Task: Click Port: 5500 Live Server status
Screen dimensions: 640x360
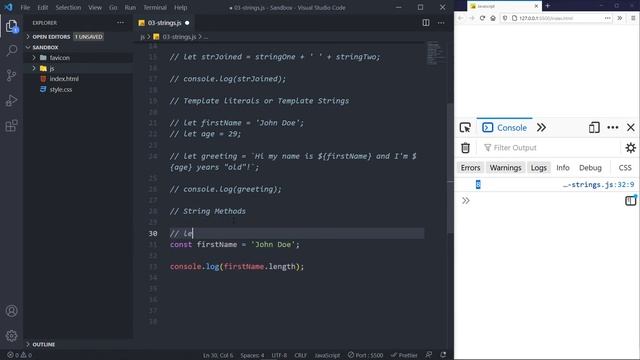Action: click(365, 355)
